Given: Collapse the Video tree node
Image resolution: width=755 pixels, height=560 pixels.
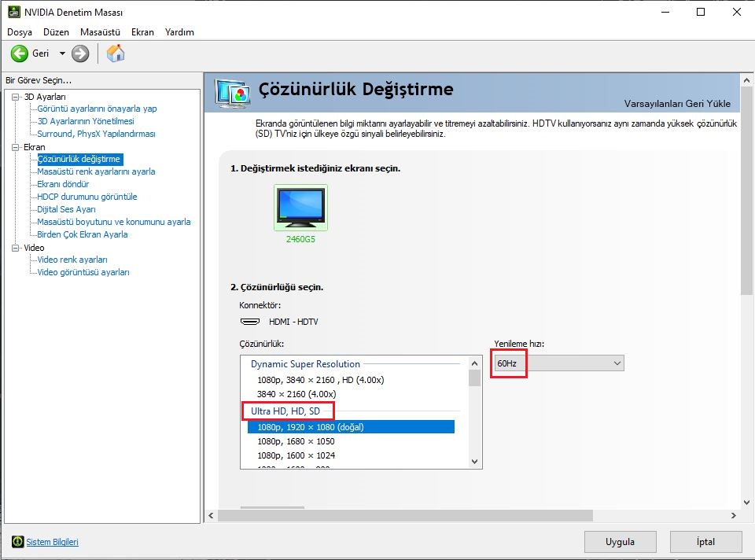Looking at the screenshot, I should (x=16, y=248).
